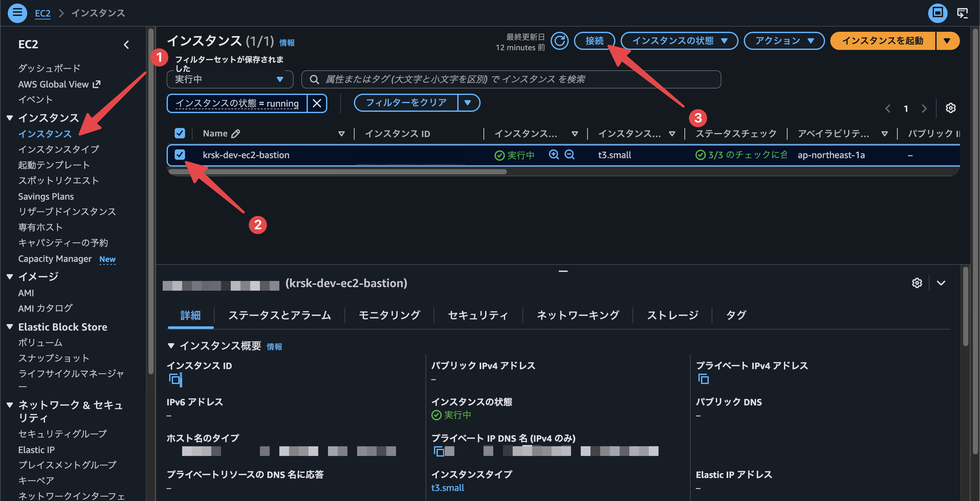The height and width of the screenshot is (501, 980).
Task: Click the 接続 connect button
Action: tap(594, 41)
